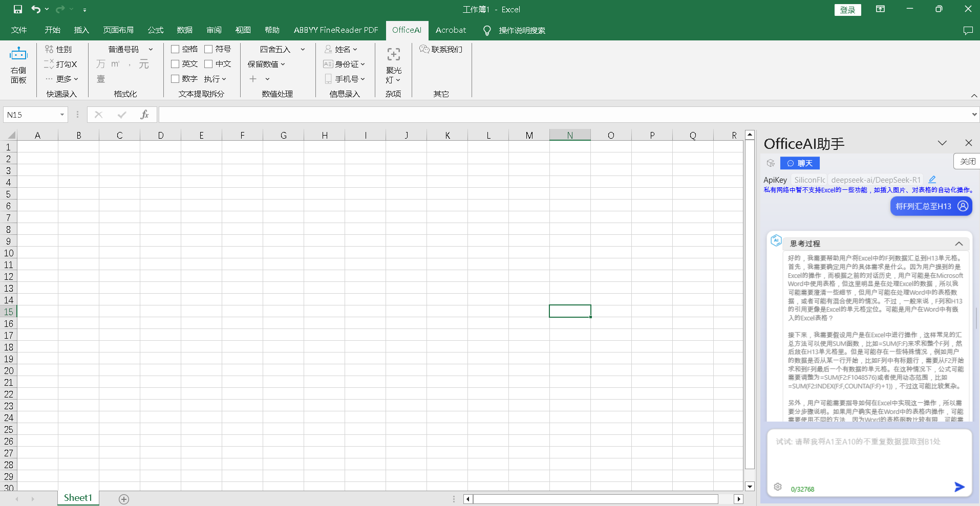Open chat settings gear icon
This screenshot has width=980, height=506.
(x=778, y=487)
